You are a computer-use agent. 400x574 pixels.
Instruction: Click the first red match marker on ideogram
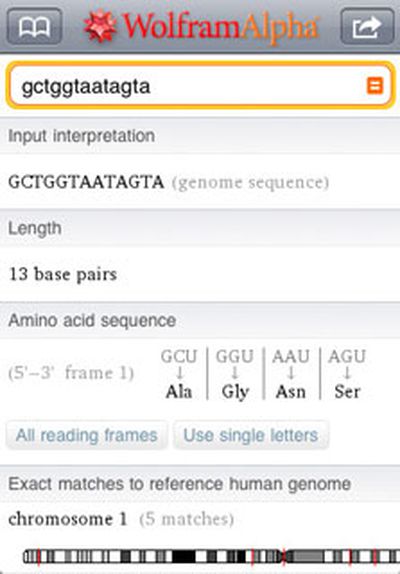click(x=39, y=556)
